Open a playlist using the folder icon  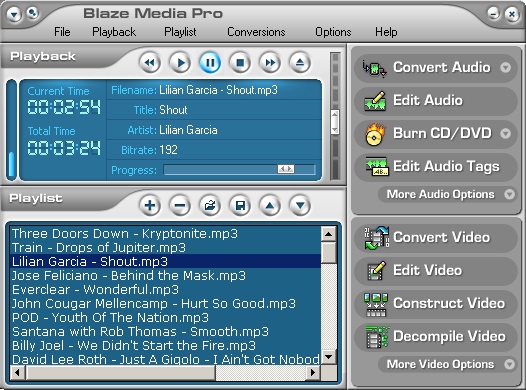[210, 205]
